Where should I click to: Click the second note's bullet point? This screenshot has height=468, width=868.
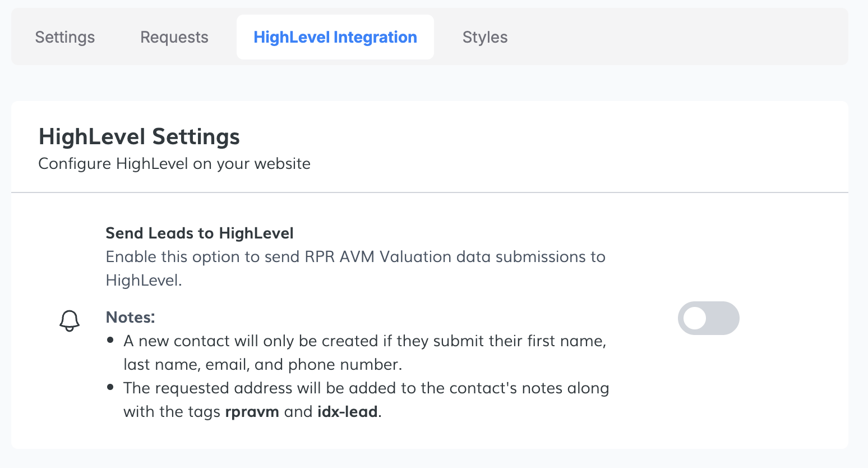(x=111, y=387)
